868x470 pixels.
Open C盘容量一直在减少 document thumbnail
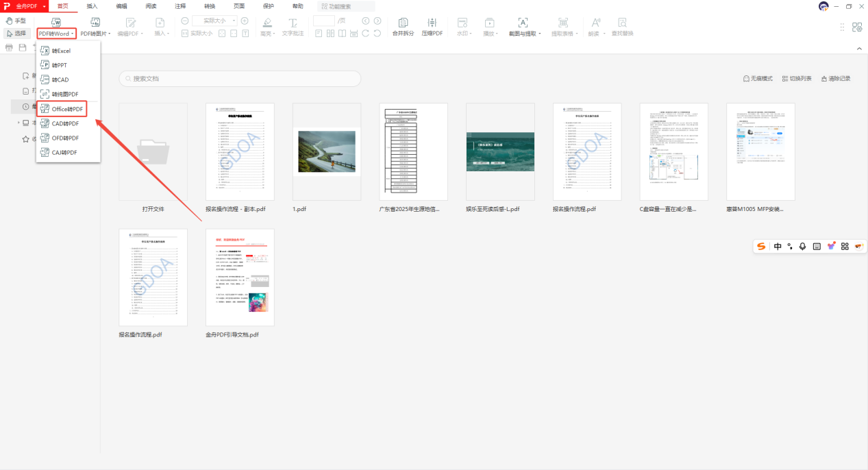click(674, 151)
